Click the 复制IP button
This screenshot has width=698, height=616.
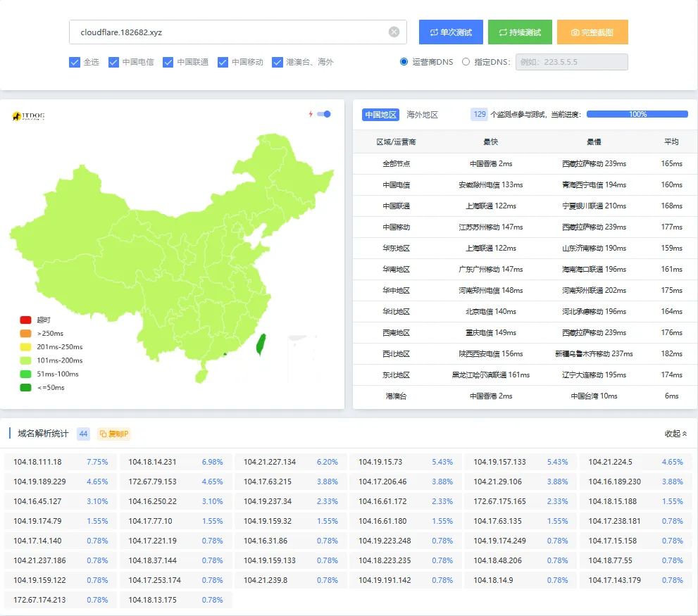pos(114,434)
